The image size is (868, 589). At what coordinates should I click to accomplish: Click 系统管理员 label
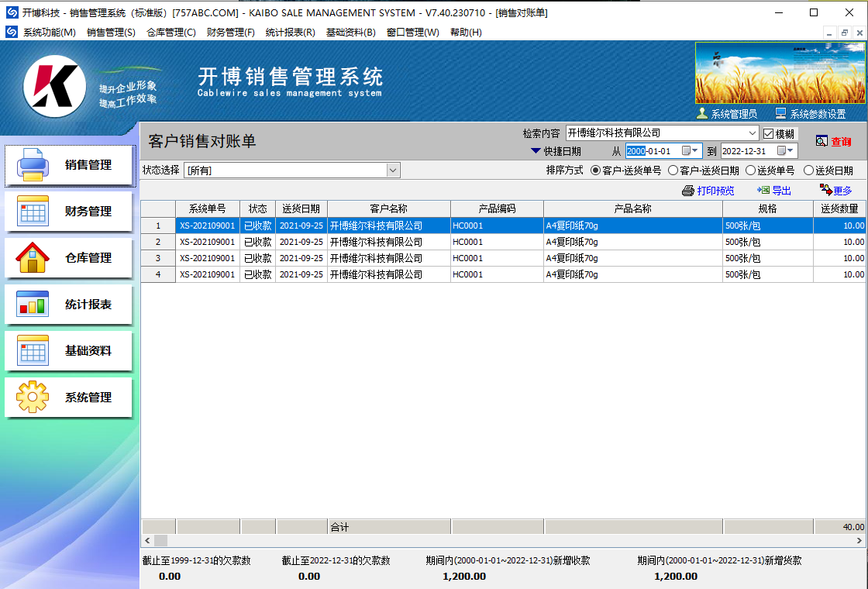pos(734,114)
